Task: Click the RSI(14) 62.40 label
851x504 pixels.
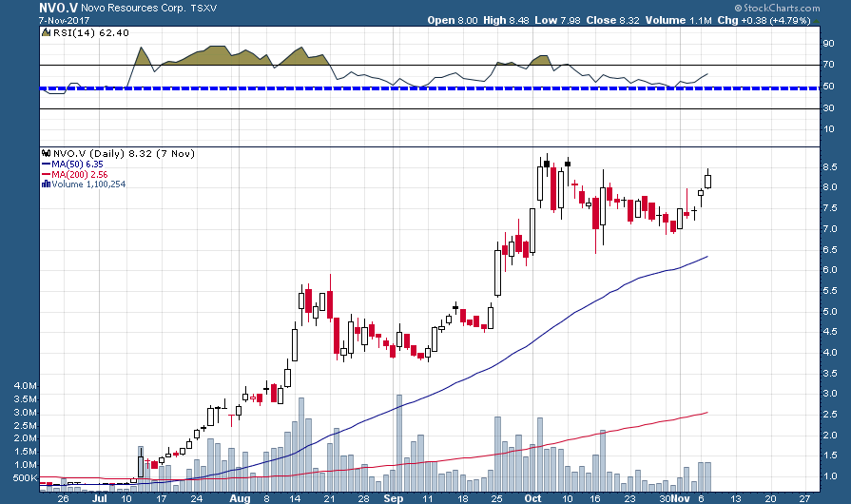Action: [90, 32]
